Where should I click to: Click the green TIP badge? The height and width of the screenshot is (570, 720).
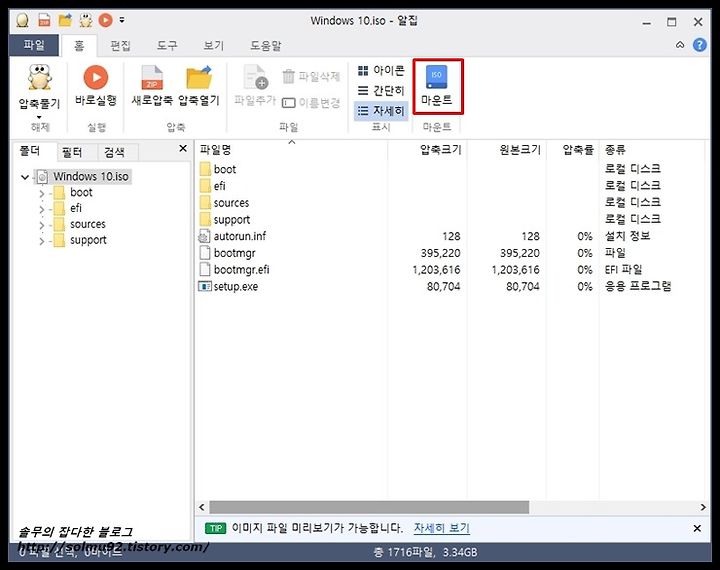pos(215,528)
